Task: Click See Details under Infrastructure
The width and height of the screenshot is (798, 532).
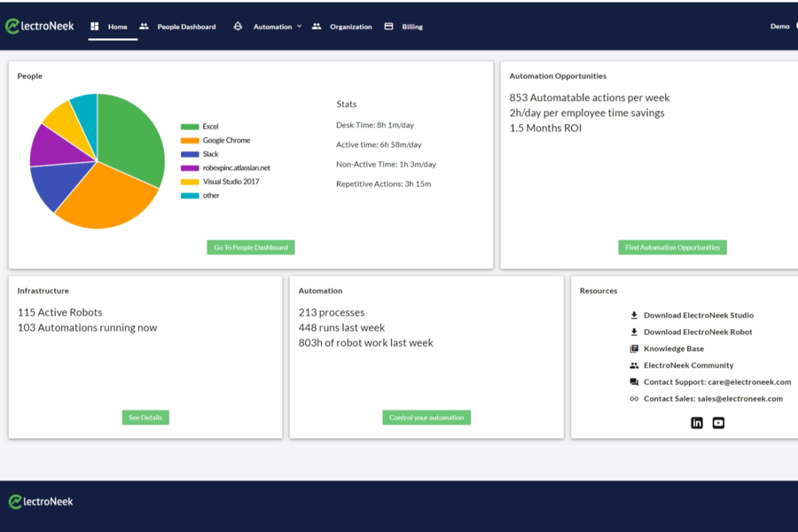Action: click(145, 417)
